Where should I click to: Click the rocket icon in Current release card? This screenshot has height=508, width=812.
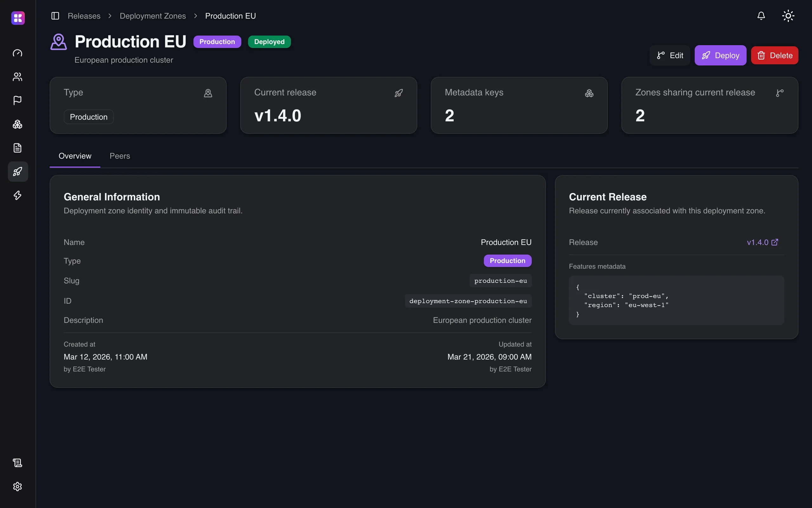pos(399,93)
